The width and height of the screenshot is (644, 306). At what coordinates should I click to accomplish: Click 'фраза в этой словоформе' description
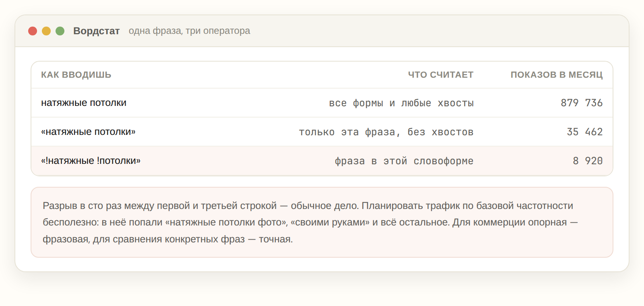[404, 161]
